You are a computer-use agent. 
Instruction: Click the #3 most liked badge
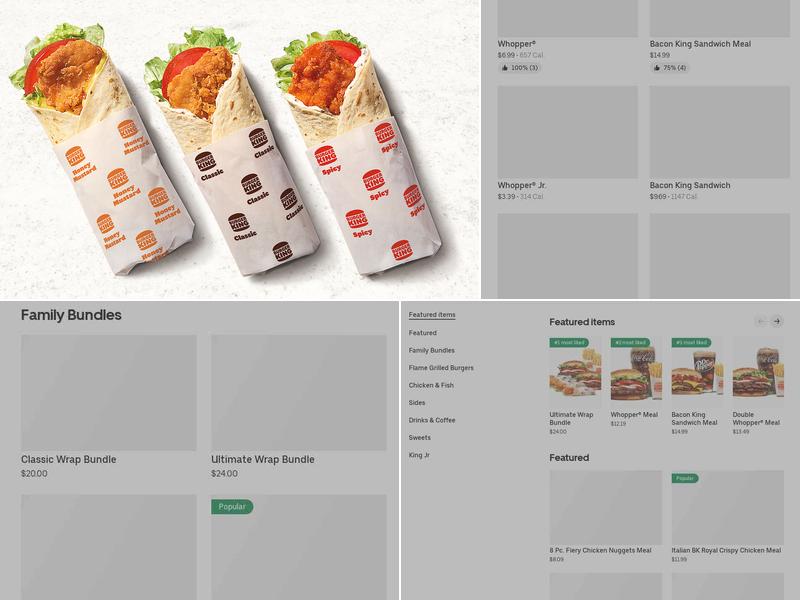tap(691, 342)
